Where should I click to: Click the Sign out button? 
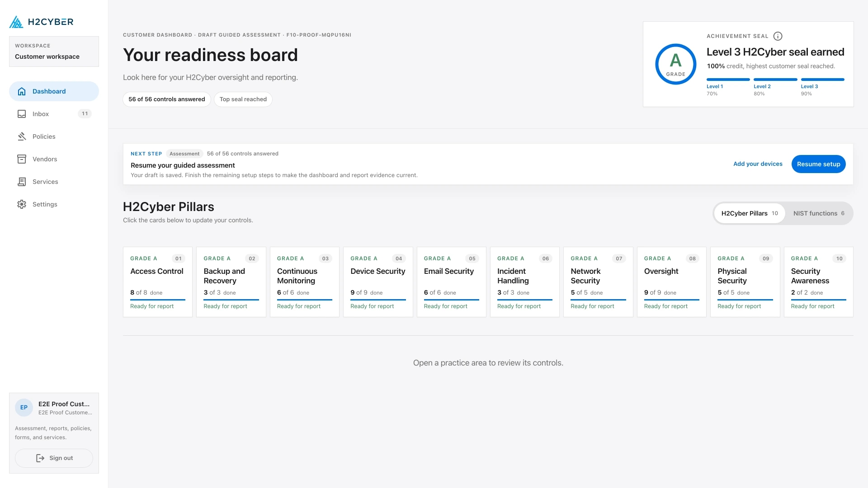click(x=54, y=458)
